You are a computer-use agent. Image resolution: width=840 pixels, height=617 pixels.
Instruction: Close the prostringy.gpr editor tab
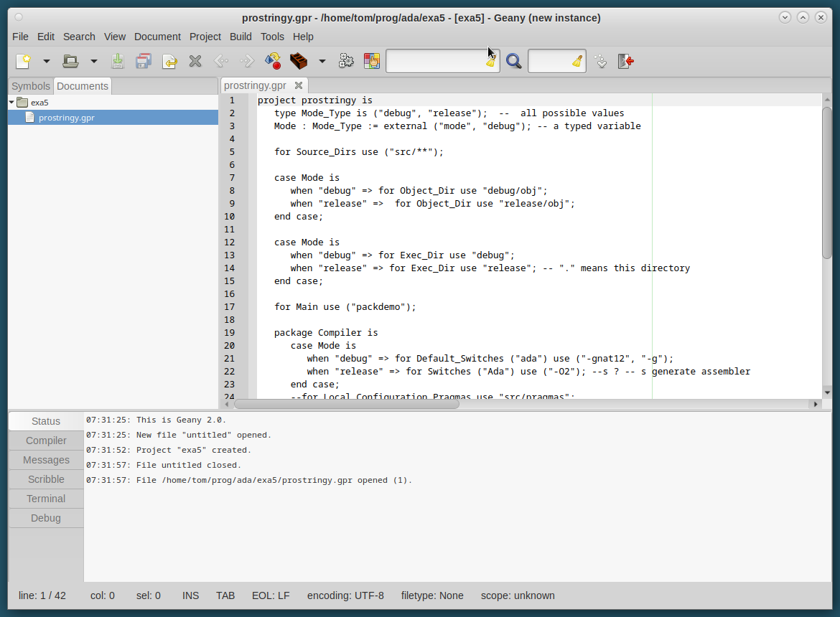[299, 85]
